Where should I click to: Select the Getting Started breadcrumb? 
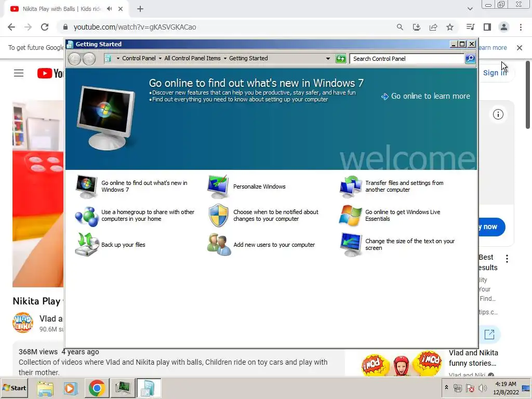click(x=248, y=58)
